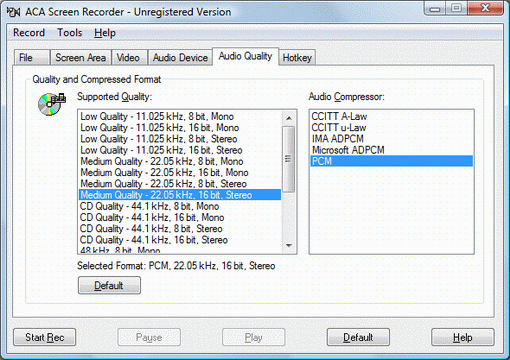510x360 pixels.
Task: Click the quality list scroll down arrow
Action: 289,246
